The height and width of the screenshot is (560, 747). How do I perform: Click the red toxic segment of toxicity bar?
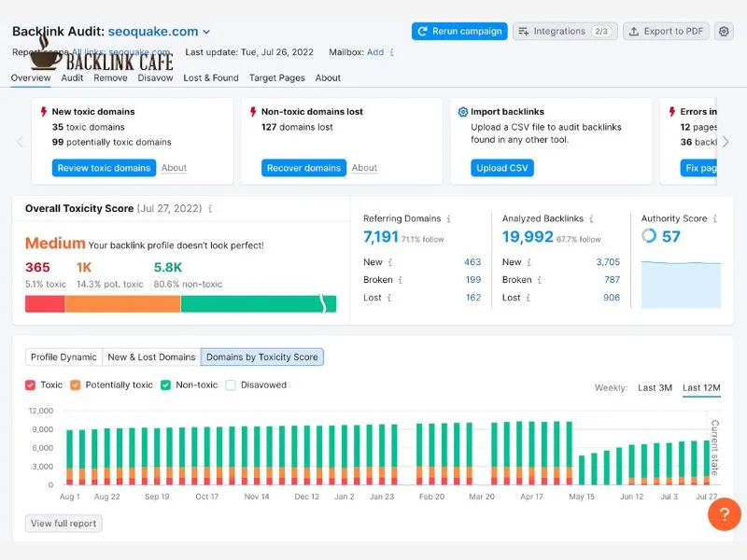coord(45,304)
